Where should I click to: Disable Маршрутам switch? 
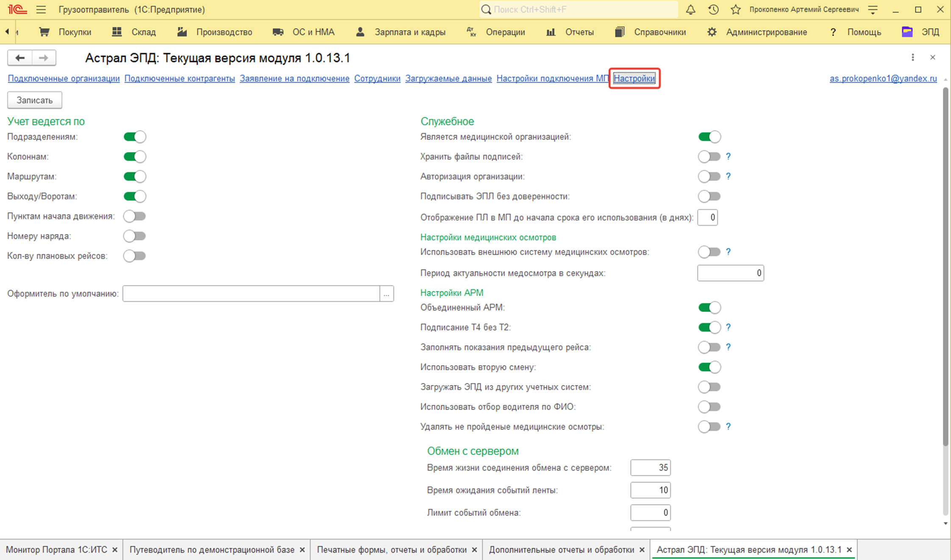[135, 177]
